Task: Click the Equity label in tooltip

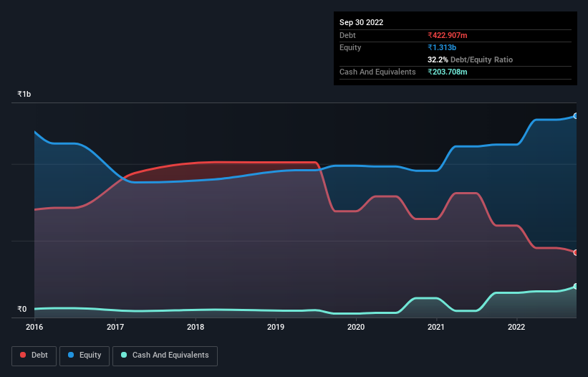Action: (x=350, y=47)
